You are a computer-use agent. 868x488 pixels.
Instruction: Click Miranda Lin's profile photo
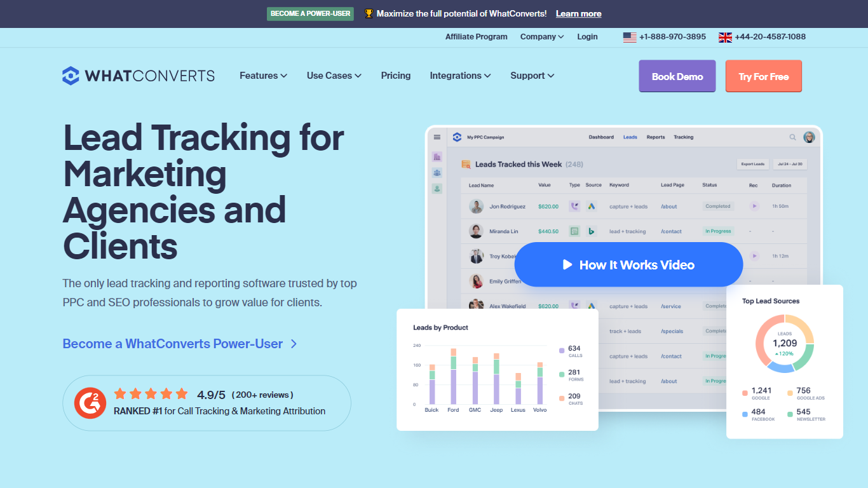pyautogui.click(x=476, y=231)
